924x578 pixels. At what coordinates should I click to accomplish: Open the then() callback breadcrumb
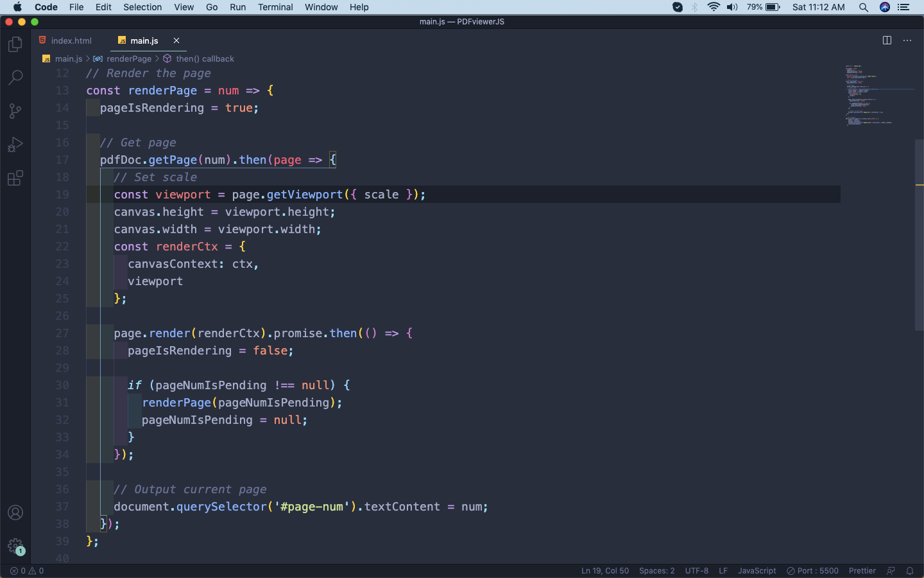pos(205,58)
